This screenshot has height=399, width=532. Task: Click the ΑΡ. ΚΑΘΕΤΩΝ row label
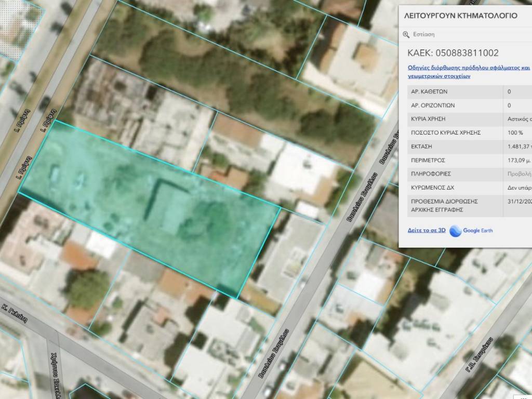pos(429,91)
